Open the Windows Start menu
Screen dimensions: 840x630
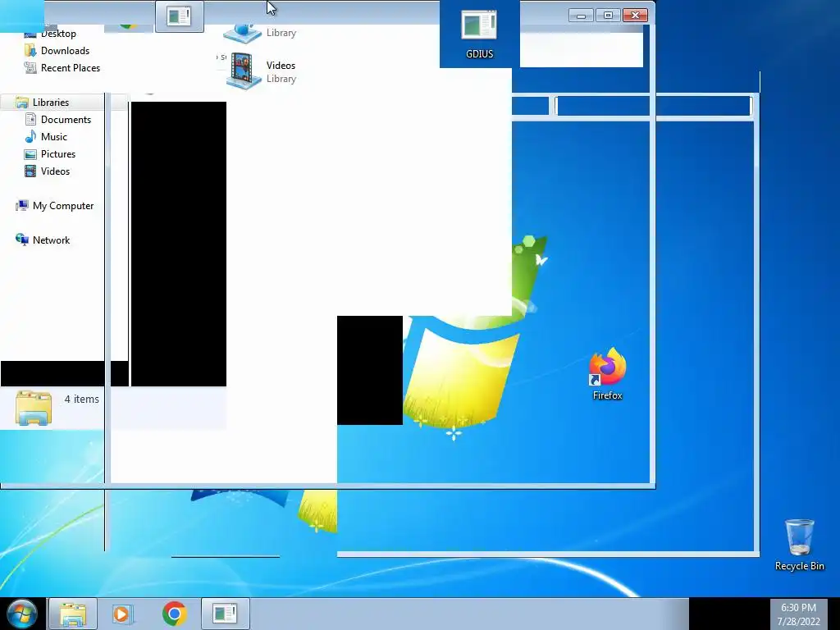coord(22,614)
